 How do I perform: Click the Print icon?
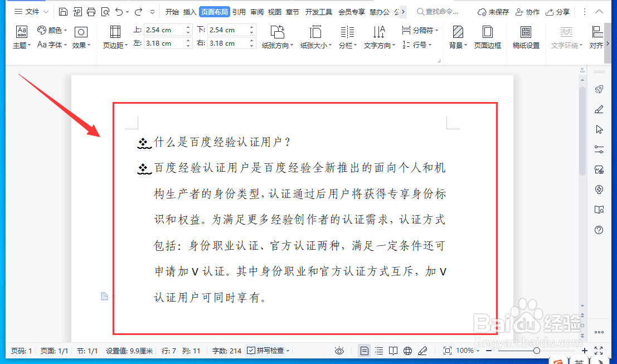coord(91,12)
